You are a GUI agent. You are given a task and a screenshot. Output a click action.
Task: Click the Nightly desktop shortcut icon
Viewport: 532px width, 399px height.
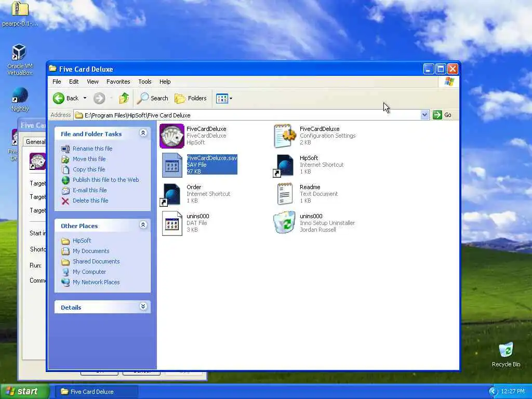click(x=20, y=95)
